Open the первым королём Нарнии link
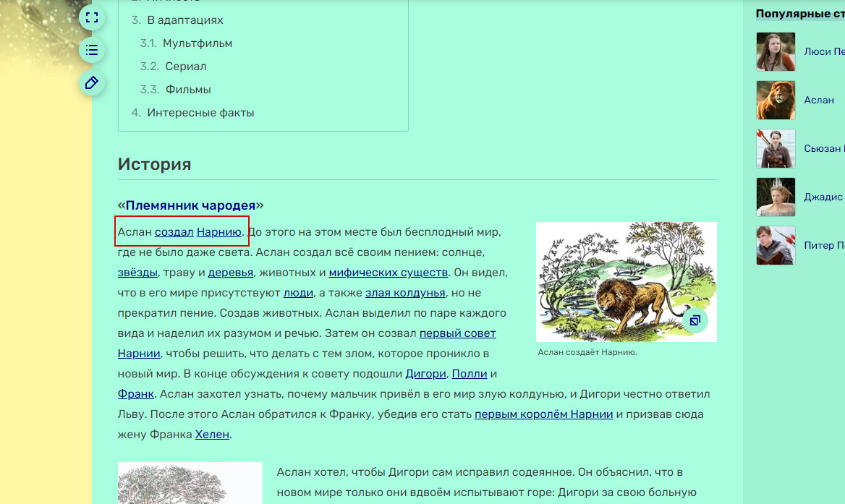The image size is (845, 504). 543,414
